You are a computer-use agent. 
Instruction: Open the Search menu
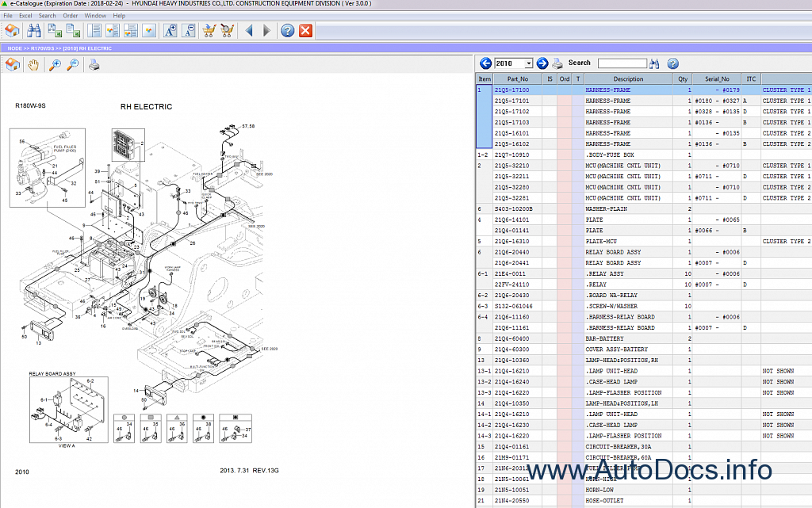(47, 16)
